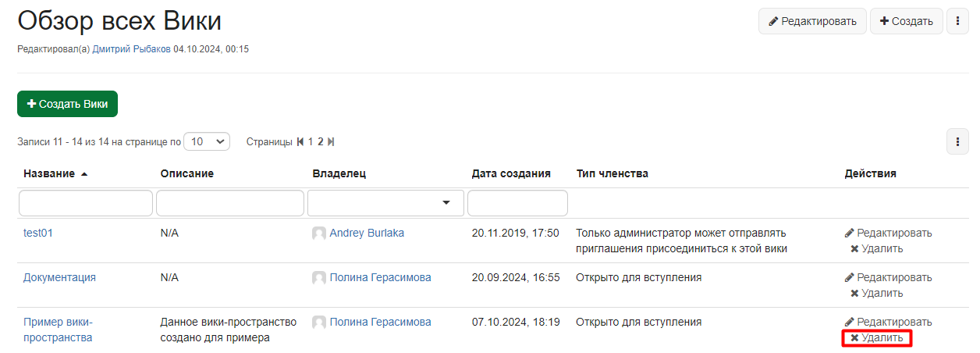The width and height of the screenshot is (980, 353).
Task: Open Andrey Burlaka profile link
Action: [367, 233]
